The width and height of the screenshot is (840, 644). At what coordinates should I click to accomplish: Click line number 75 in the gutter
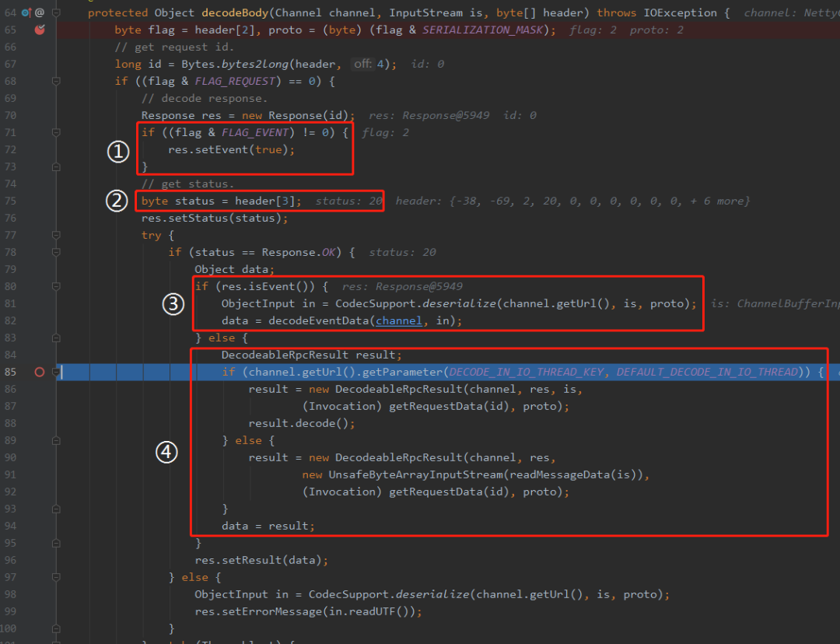(x=10, y=201)
